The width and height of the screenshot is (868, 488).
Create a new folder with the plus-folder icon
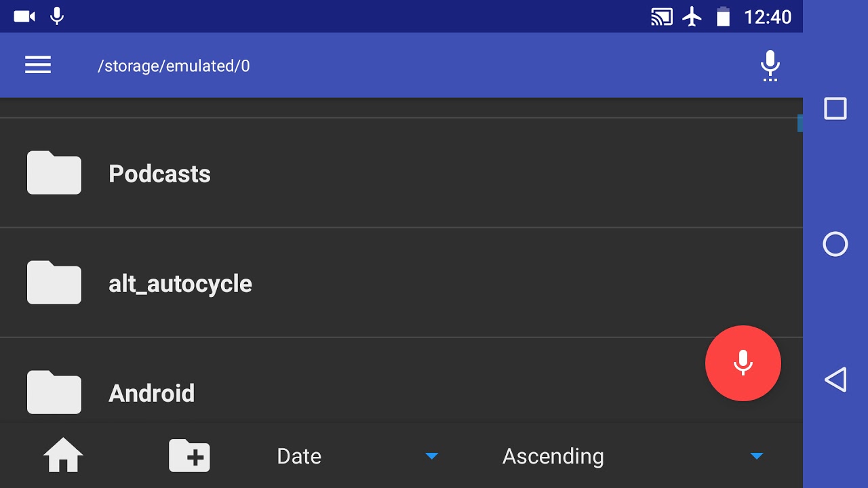click(189, 455)
